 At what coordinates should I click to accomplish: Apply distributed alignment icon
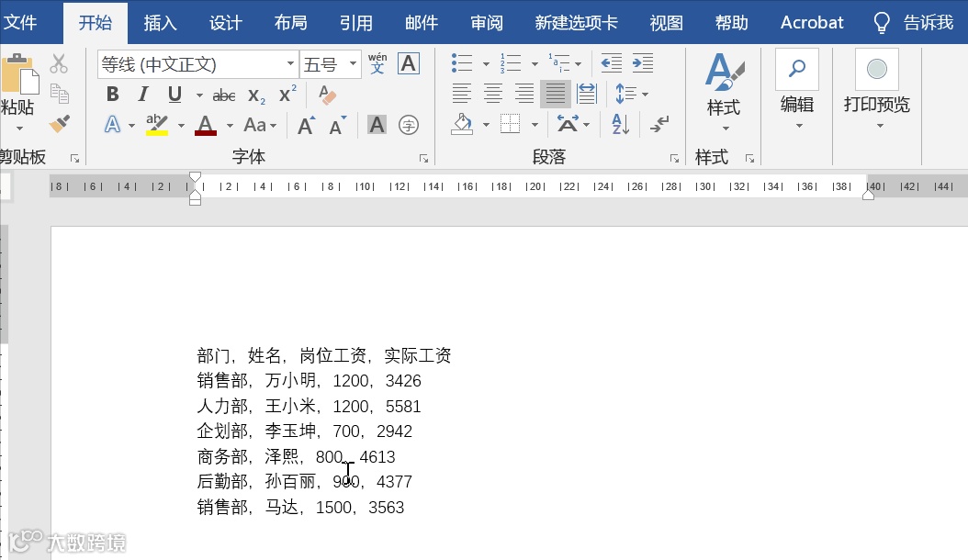586,94
